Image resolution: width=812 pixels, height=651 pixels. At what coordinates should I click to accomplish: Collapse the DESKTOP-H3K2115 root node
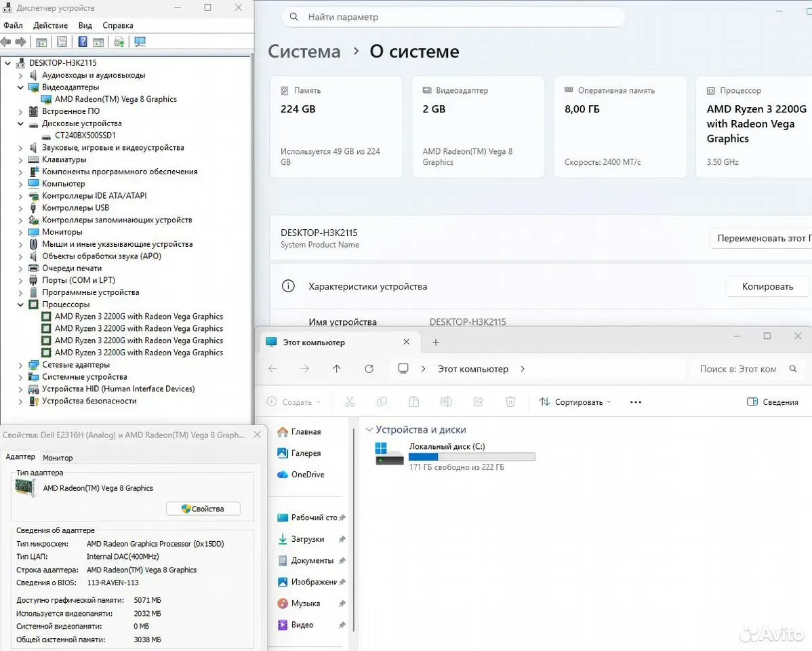7,63
